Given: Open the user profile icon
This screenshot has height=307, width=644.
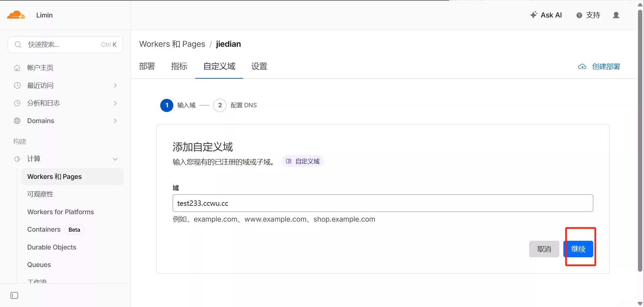Looking at the screenshot, I should [616, 15].
